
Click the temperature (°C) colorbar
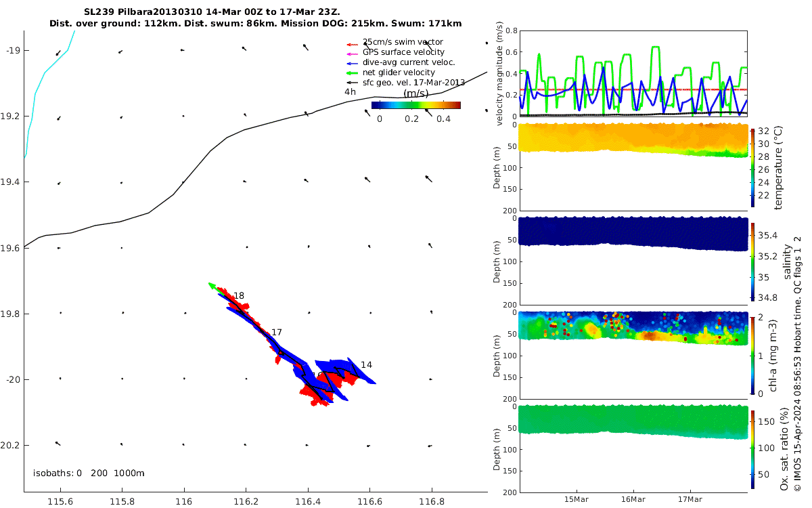tap(752, 167)
